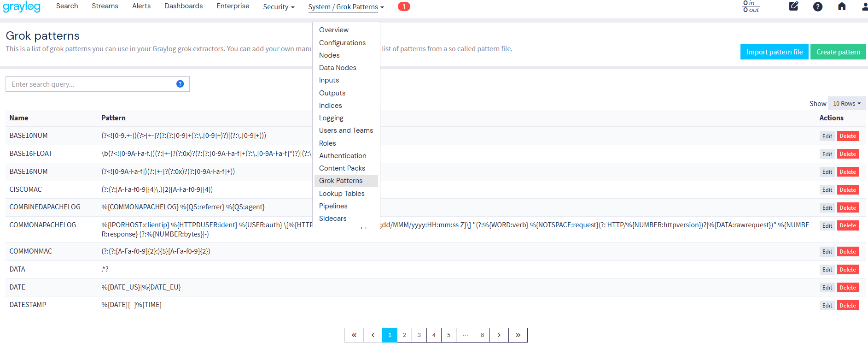The height and width of the screenshot is (343, 868).
Task: Focus the pattern search query field
Action: [92, 84]
